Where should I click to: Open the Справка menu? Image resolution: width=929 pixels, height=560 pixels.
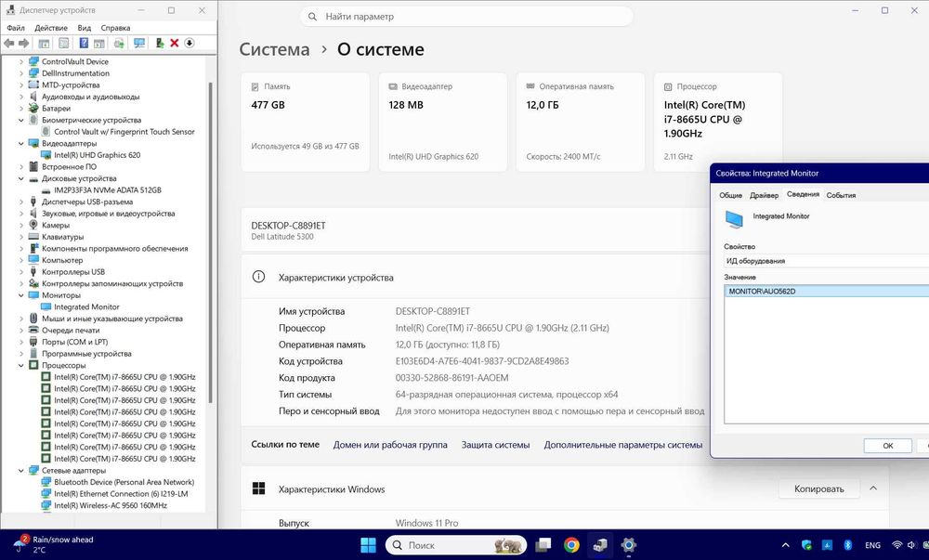pos(115,28)
